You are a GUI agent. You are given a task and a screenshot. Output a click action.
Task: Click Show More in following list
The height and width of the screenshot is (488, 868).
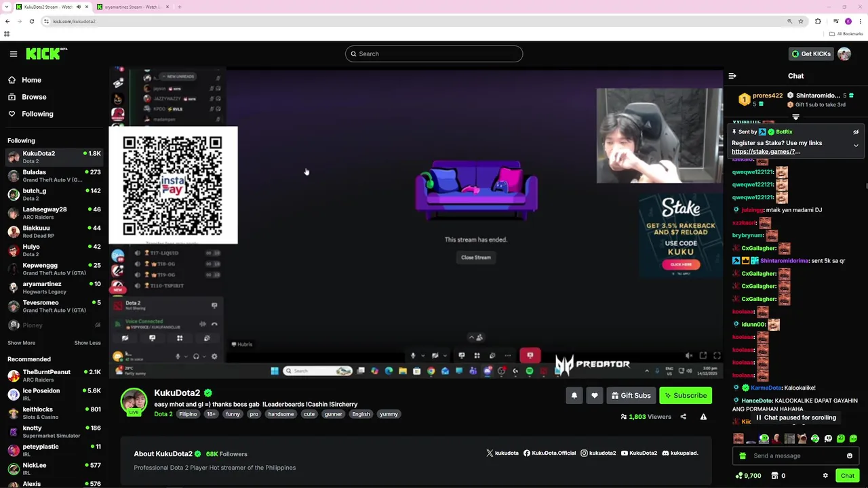tap(21, 343)
